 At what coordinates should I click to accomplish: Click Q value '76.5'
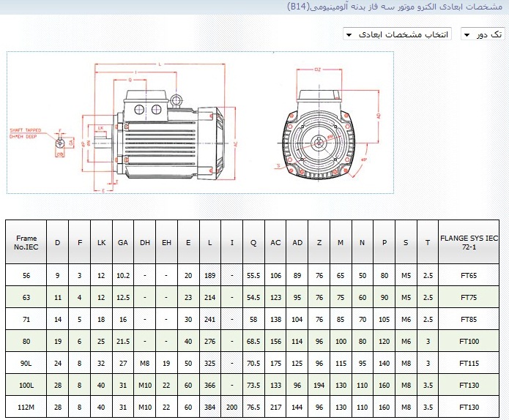point(253,407)
